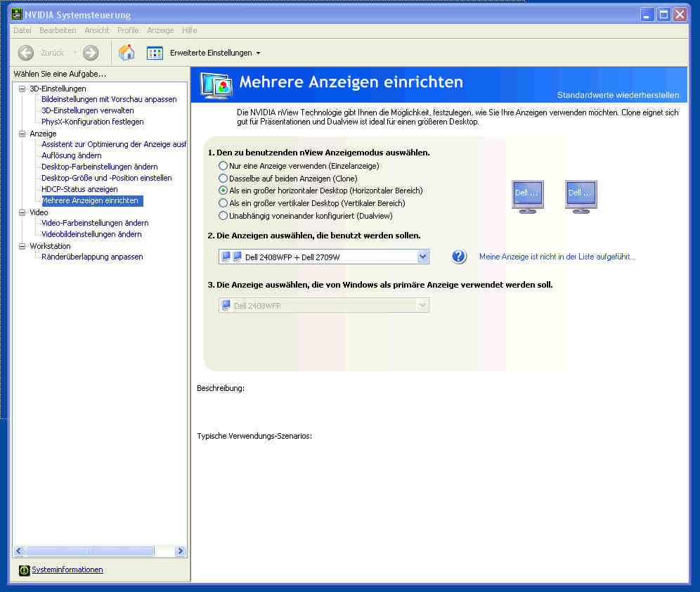Viewport: 700px width, 592px height.
Task: Click the Workstation category label
Action: [50, 246]
